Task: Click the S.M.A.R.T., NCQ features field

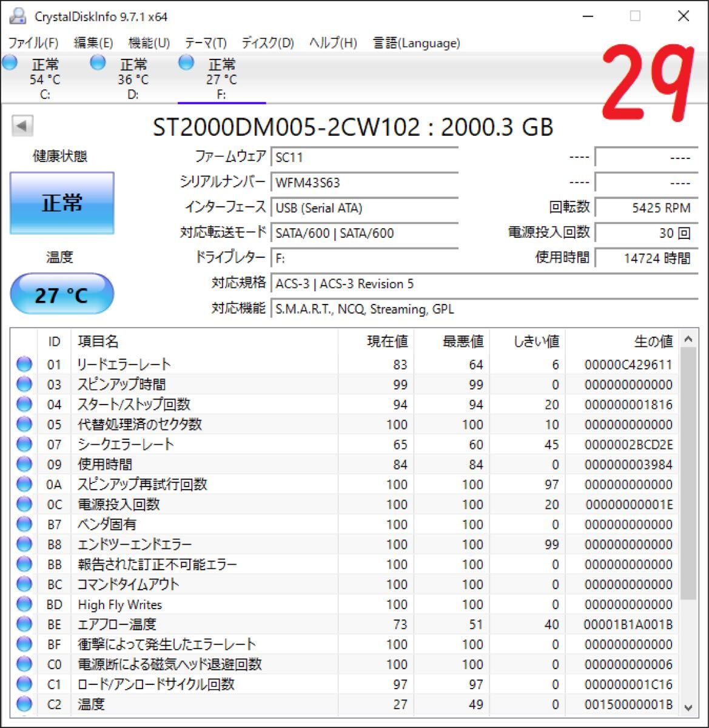Action: pos(484,309)
